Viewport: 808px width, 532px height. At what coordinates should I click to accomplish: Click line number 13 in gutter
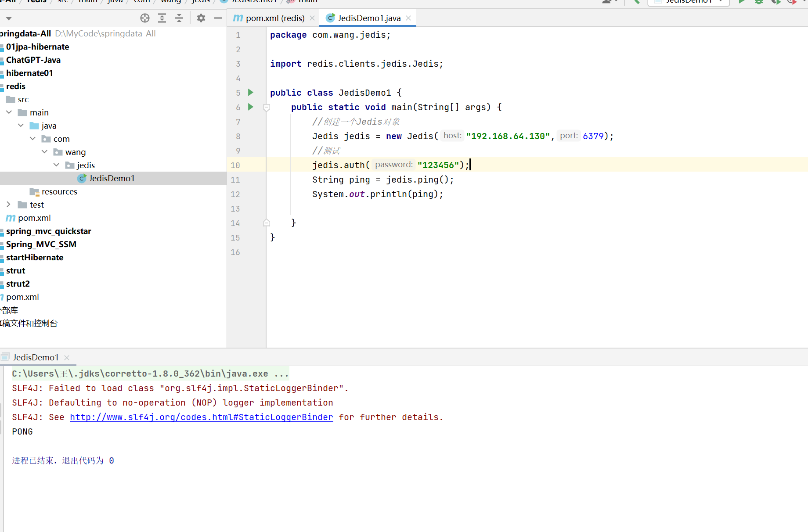(x=235, y=208)
